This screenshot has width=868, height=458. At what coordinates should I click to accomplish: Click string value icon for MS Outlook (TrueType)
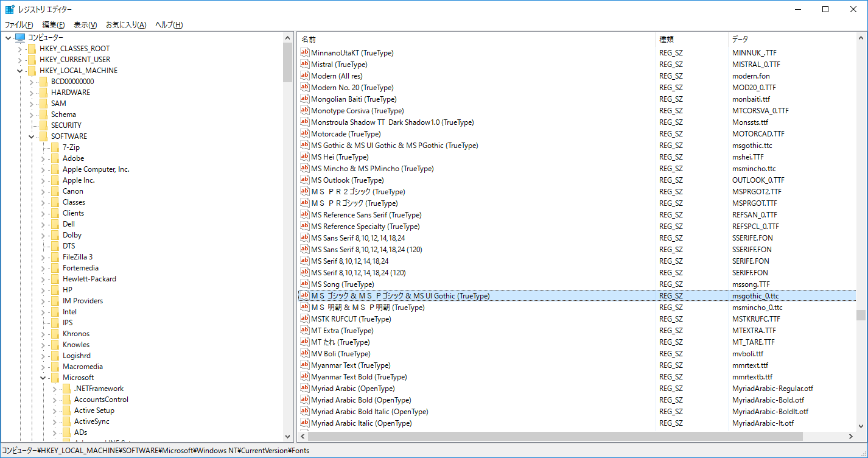pyautogui.click(x=305, y=180)
